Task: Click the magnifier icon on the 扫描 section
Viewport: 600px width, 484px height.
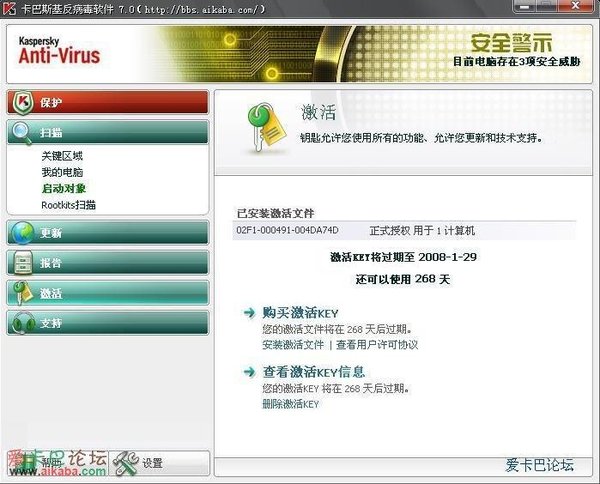Action: (x=21, y=133)
